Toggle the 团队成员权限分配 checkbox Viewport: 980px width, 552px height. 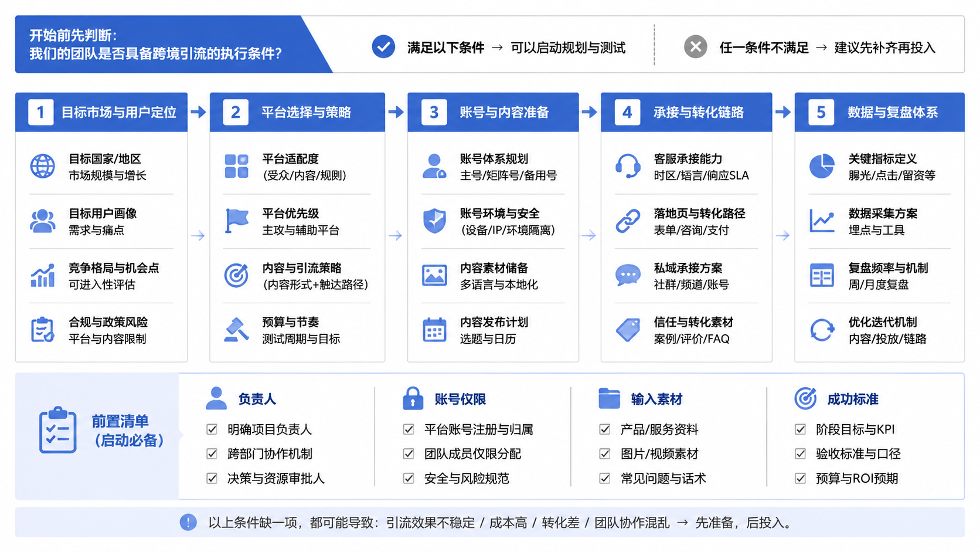[x=409, y=453]
